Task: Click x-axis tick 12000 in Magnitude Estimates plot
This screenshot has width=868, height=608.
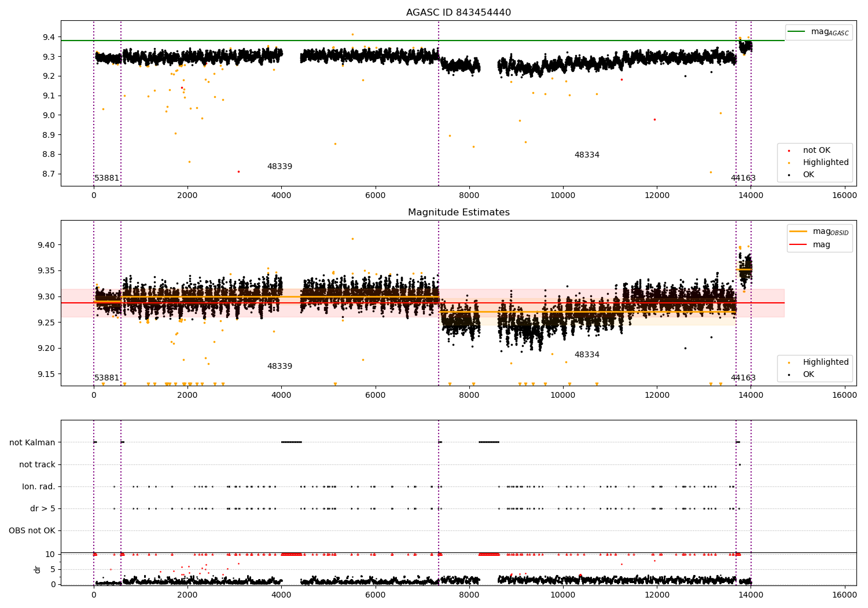Action: pyautogui.click(x=657, y=395)
